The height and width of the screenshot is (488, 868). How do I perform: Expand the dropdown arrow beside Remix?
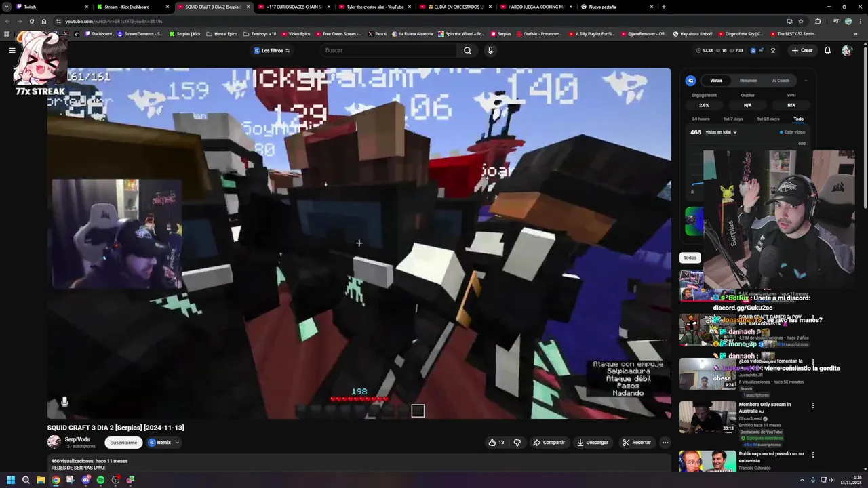(x=178, y=443)
